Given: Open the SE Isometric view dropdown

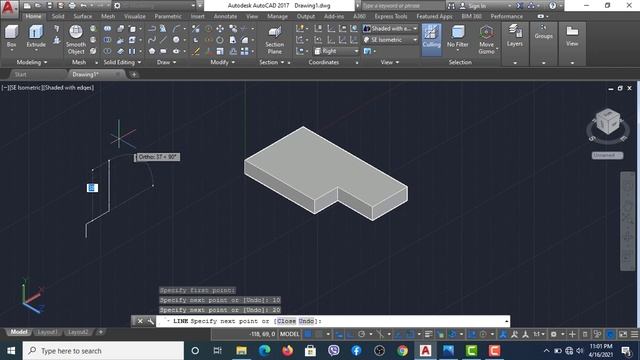Looking at the screenshot, I should pyautogui.click(x=391, y=40).
